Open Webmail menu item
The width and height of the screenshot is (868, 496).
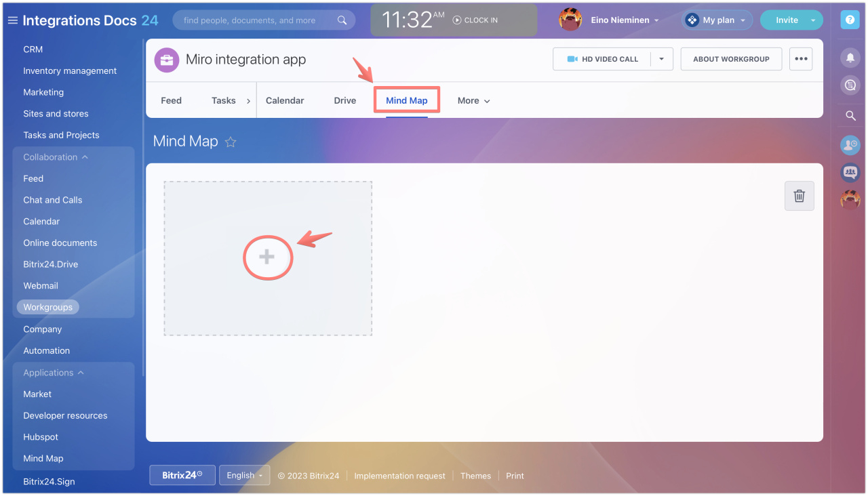(41, 286)
